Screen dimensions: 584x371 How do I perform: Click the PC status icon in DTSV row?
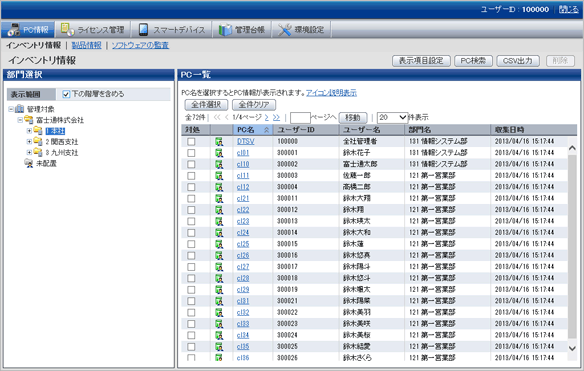pos(219,142)
